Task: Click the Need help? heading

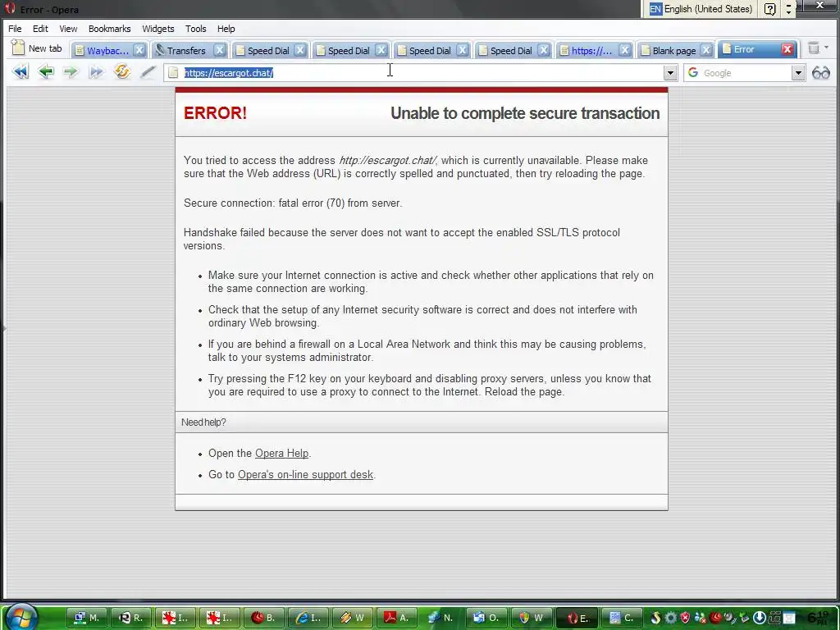Action: (203, 422)
